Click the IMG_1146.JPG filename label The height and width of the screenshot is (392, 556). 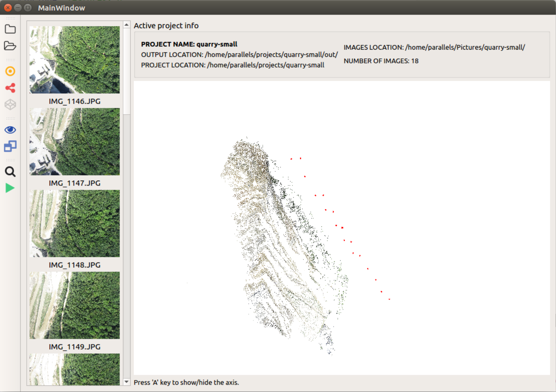75,101
